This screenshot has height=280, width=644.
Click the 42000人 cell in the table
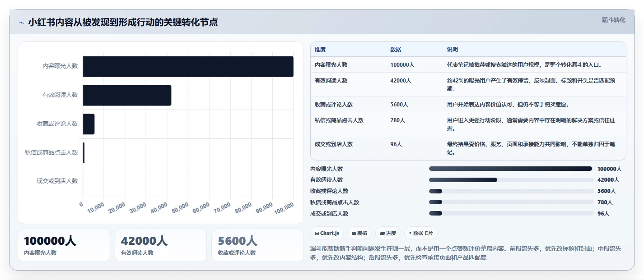[401, 81]
